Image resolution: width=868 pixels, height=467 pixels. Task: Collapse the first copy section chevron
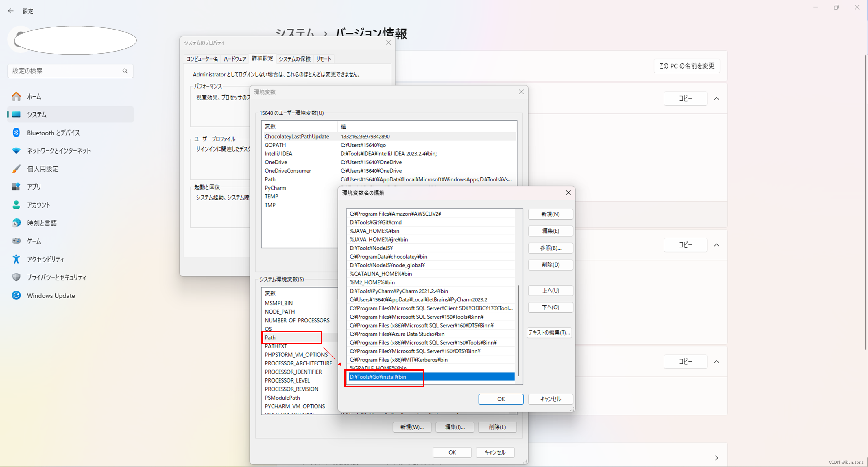click(716, 98)
